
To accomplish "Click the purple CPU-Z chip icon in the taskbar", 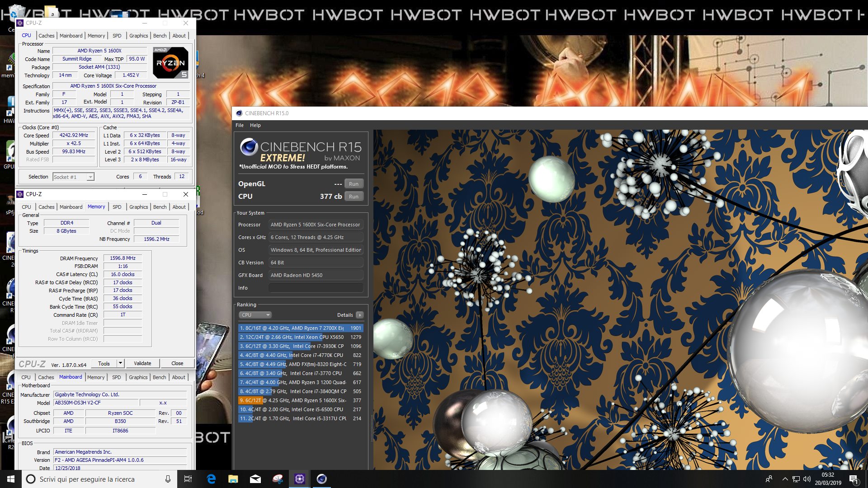I will tap(299, 479).
